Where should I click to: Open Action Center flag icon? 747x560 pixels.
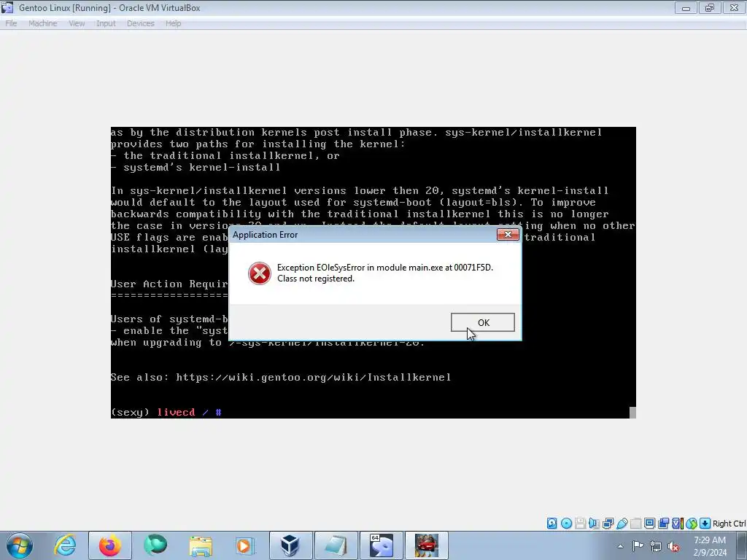638,546
